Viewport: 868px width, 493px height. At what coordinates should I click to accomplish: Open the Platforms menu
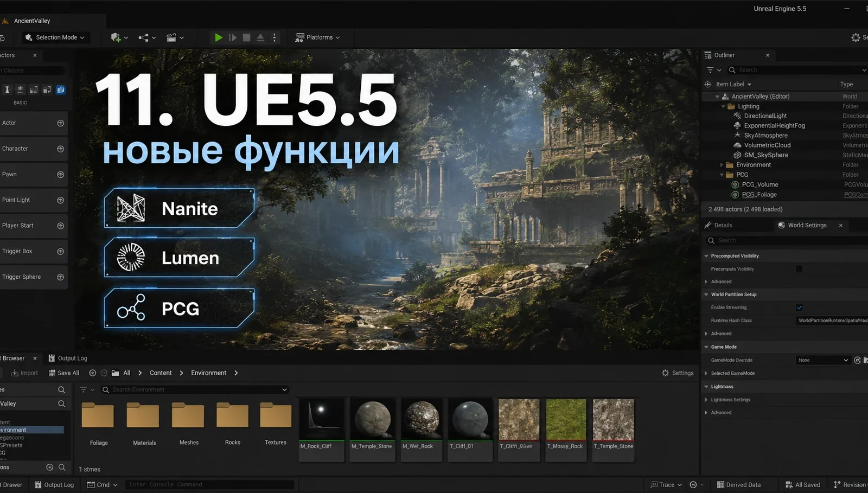pyautogui.click(x=317, y=37)
